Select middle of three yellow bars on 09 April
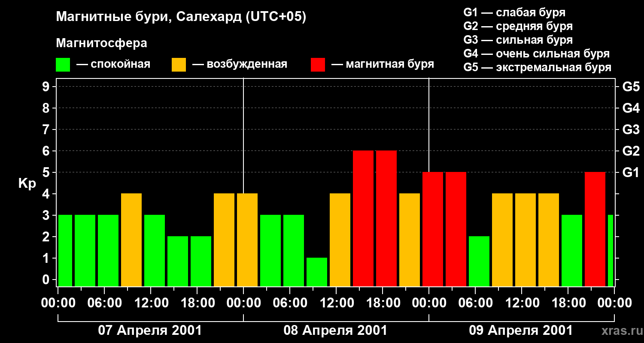Image resolution: width=644 pixels, height=343 pixels. coord(526,240)
